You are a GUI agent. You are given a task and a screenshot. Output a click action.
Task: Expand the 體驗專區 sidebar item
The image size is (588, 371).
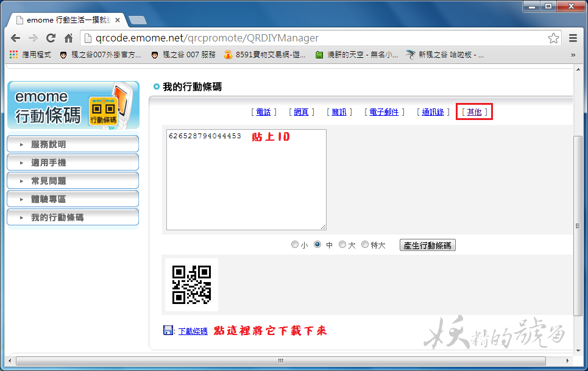[73, 199]
